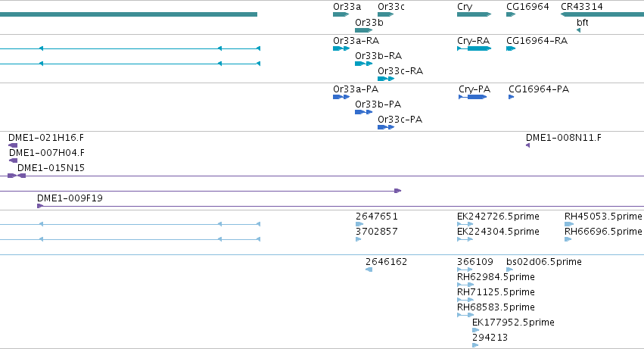The height and width of the screenshot is (349, 644).
Task: Select the CG16964-RA transcript label
Action: click(x=537, y=41)
